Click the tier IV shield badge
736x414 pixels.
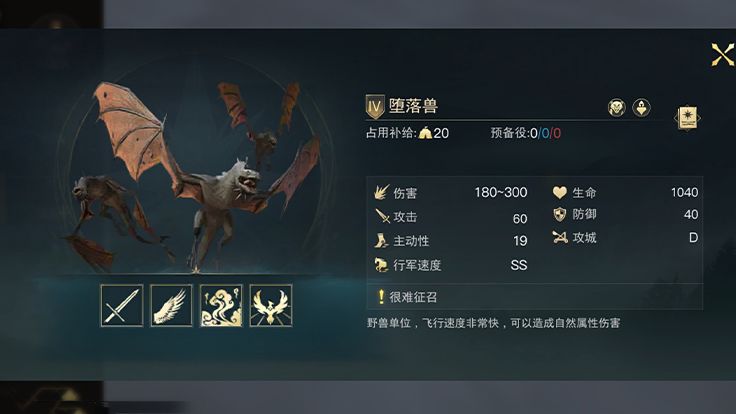coord(375,107)
